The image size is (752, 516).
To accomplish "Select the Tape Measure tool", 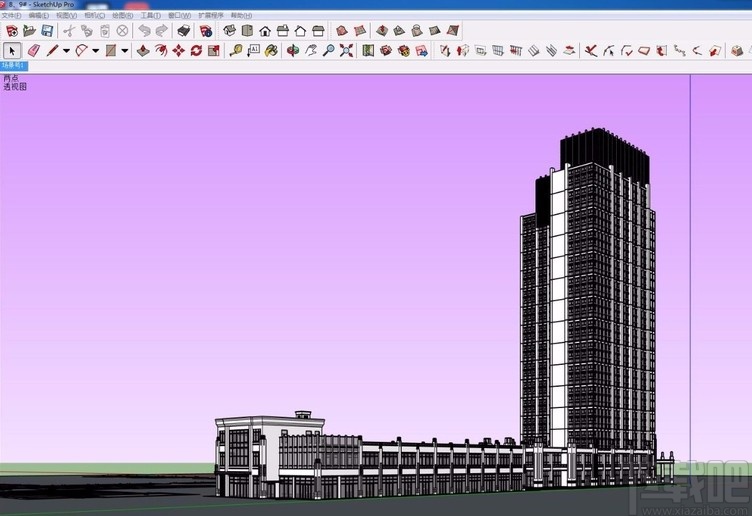I will pyautogui.click(x=235, y=50).
